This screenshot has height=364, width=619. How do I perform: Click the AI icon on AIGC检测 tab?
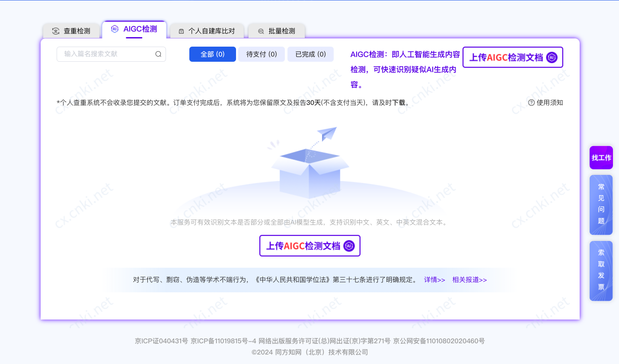coord(115,29)
